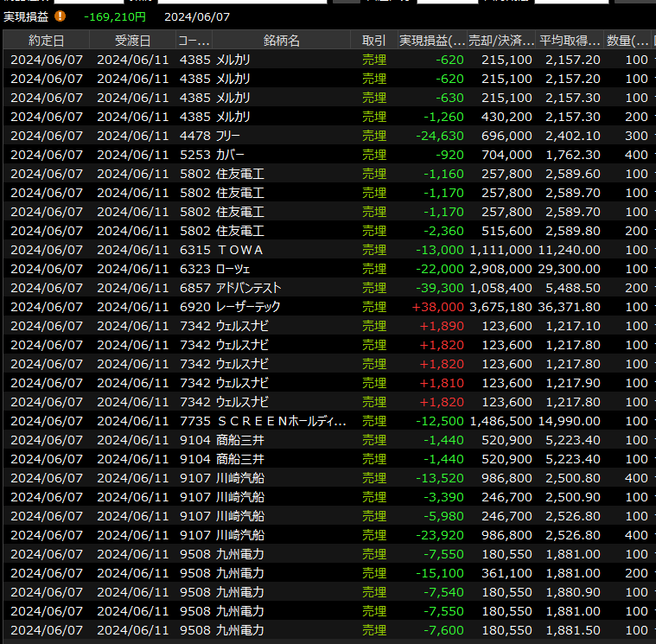Click the -39,300 realized loss cell
Image resolution: width=656 pixels, height=644 pixels.
click(x=440, y=288)
